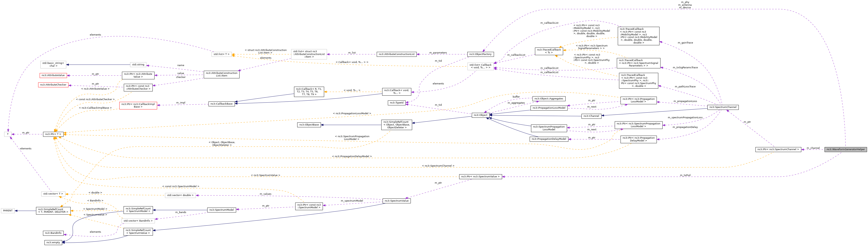Screen dimensions: 868x246
Task: Click the red ns3::AttributeValue node
Action: click(x=53, y=76)
